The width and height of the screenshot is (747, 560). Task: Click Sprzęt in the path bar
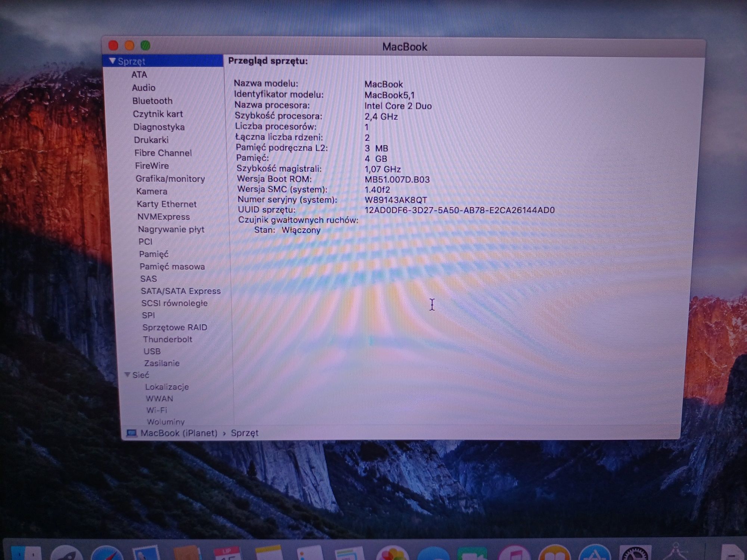tap(245, 433)
